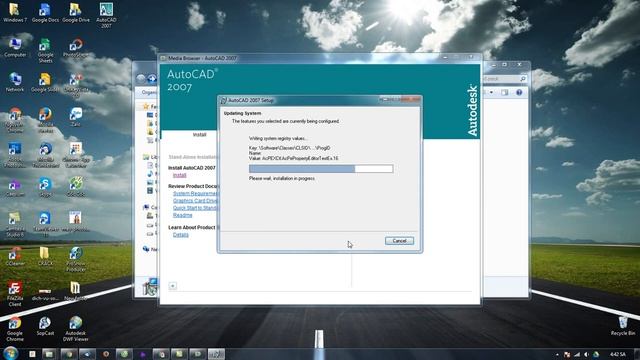
Task: Open the Computer desktop icon
Action: (15, 47)
